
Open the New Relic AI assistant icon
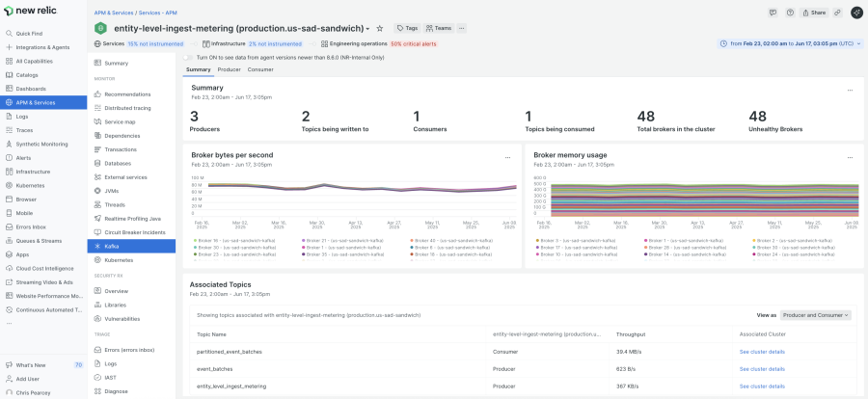[854, 13]
